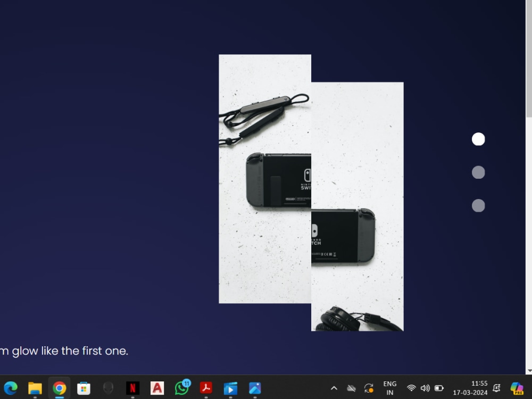Open Wi-Fi network settings
The width and height of the screenshot is (532, 399).
[x=411, y=387]
